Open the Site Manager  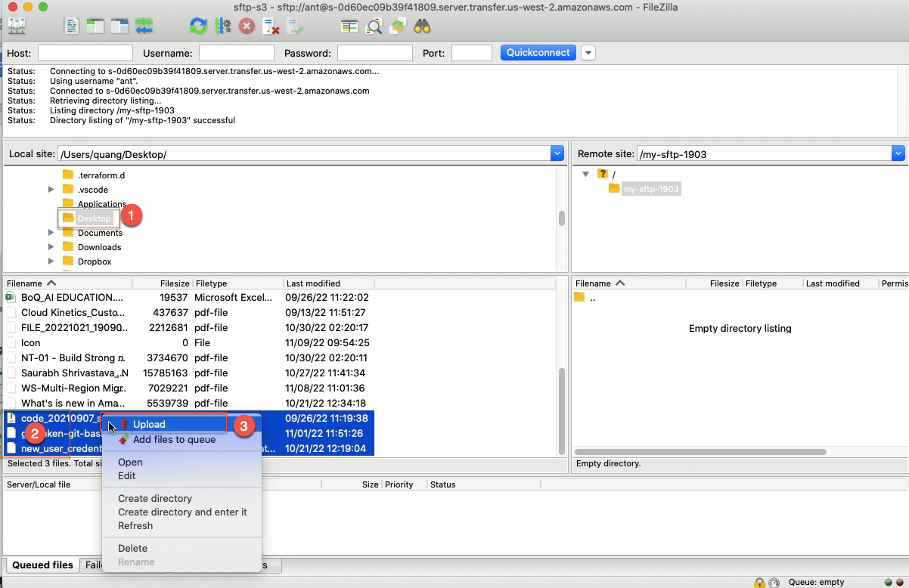coord(17,26)
